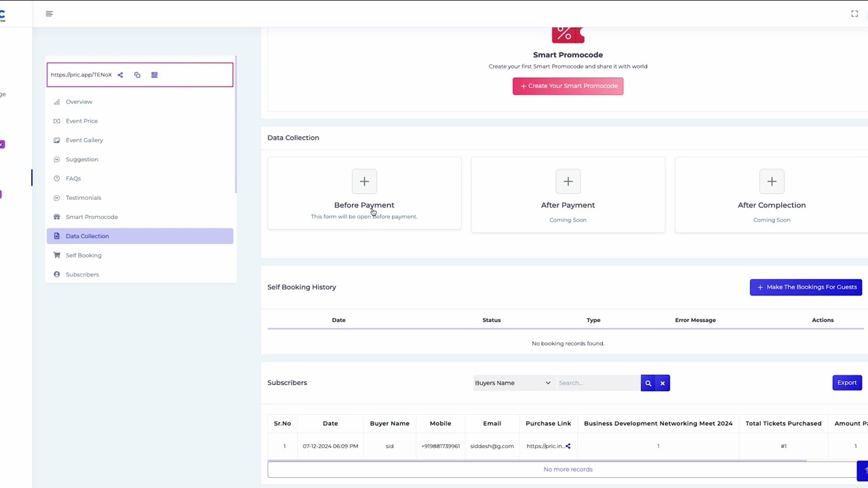The height and width of the screenshot is (488, 868).
Task: Focus the subscribers Search field
Action: 598,383
